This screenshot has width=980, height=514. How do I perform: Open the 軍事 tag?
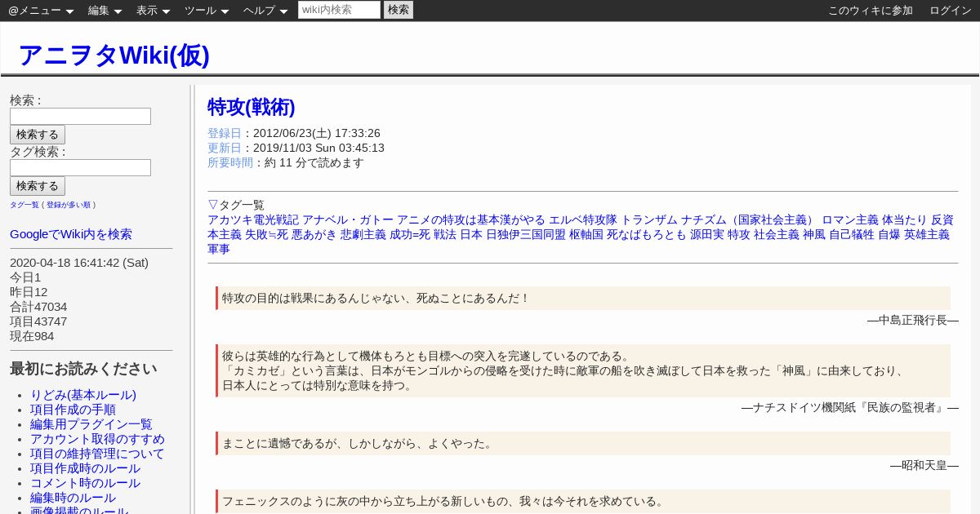[219, 249]
